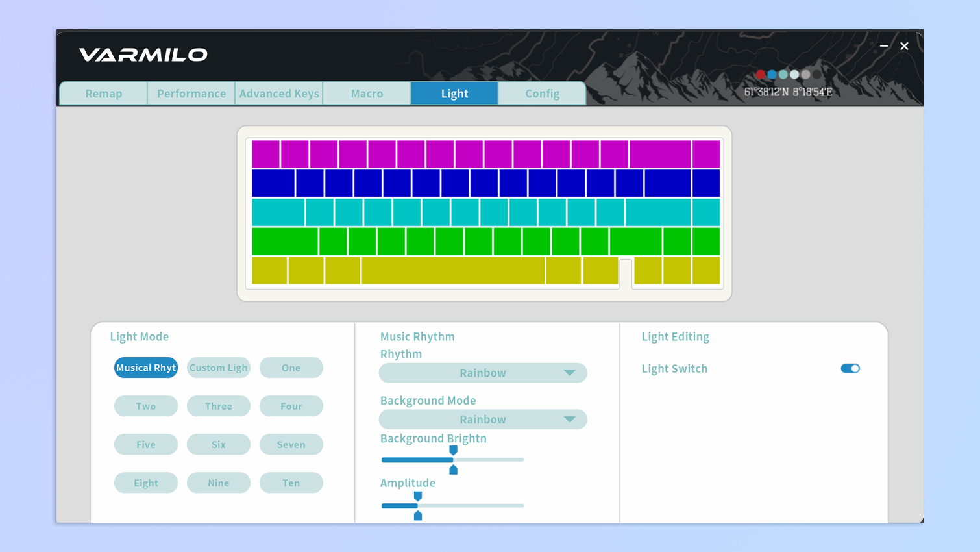Viewport: 980px width, 552px height.
Task: Choose the teal theme dot
Action: pos(783,75)
